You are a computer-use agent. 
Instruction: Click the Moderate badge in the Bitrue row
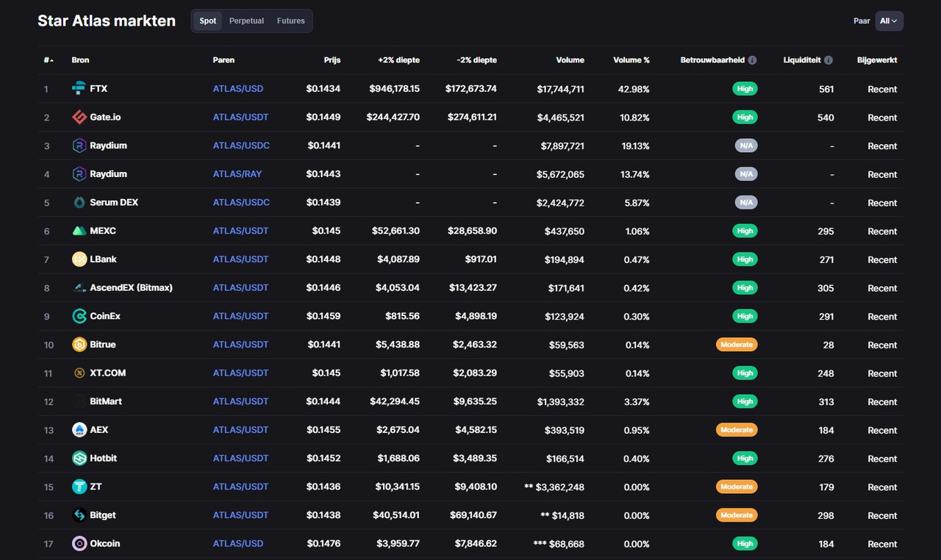[x=737, y=345]
